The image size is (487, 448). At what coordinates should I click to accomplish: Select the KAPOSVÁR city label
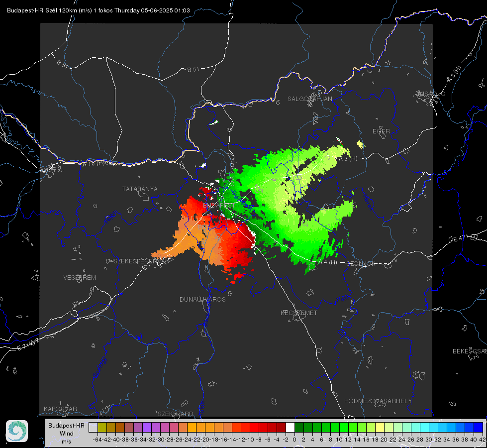[x=60, y=409]
